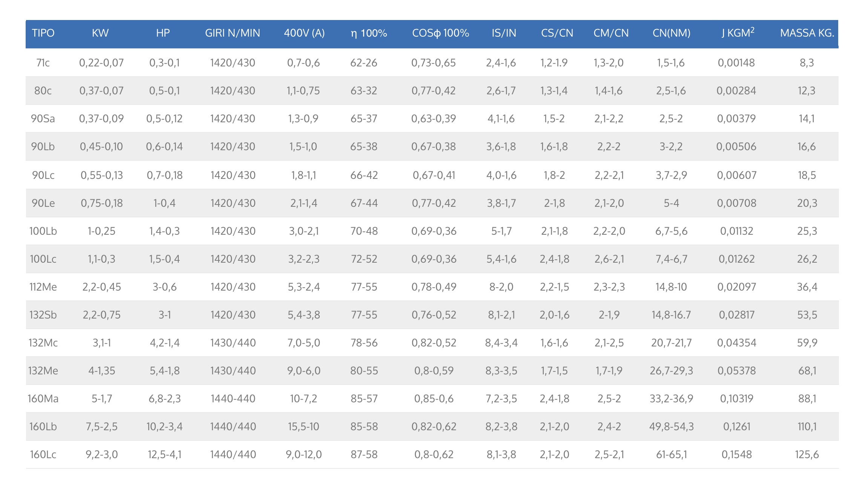Select the 132Mc type cell
Screen dimensions: 868x491
pyautogui.click(x=43, y=343)
